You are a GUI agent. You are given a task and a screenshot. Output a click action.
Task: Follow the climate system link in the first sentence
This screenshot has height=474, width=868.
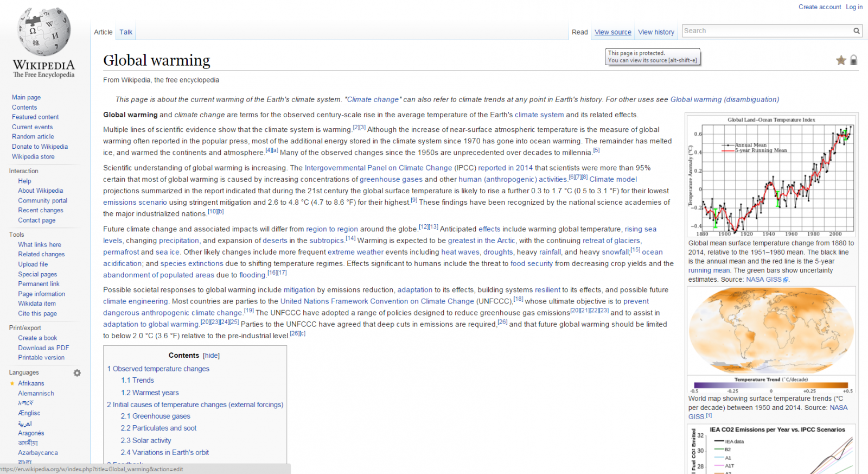tap(539, 115)
